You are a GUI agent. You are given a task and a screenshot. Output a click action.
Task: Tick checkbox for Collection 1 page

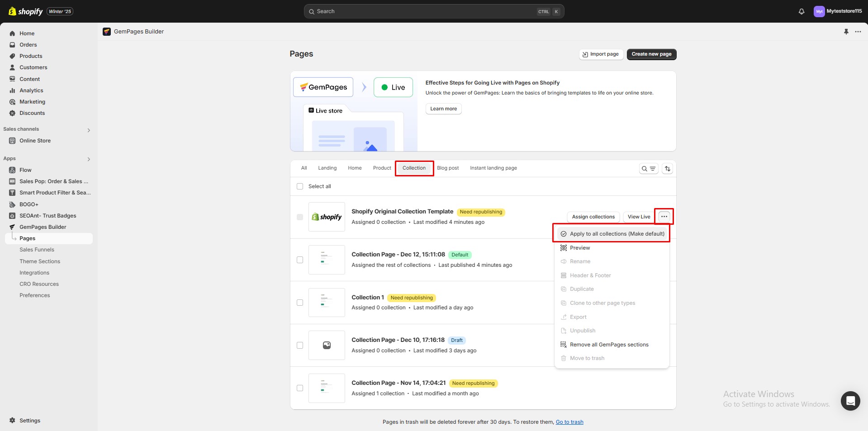coord(300,303)
